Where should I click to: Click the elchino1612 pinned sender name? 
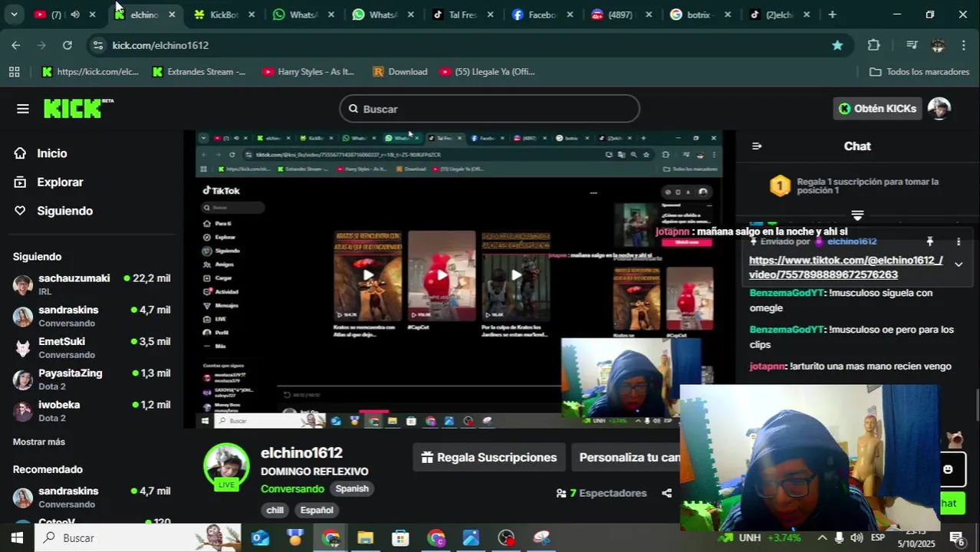click(851, 242)
